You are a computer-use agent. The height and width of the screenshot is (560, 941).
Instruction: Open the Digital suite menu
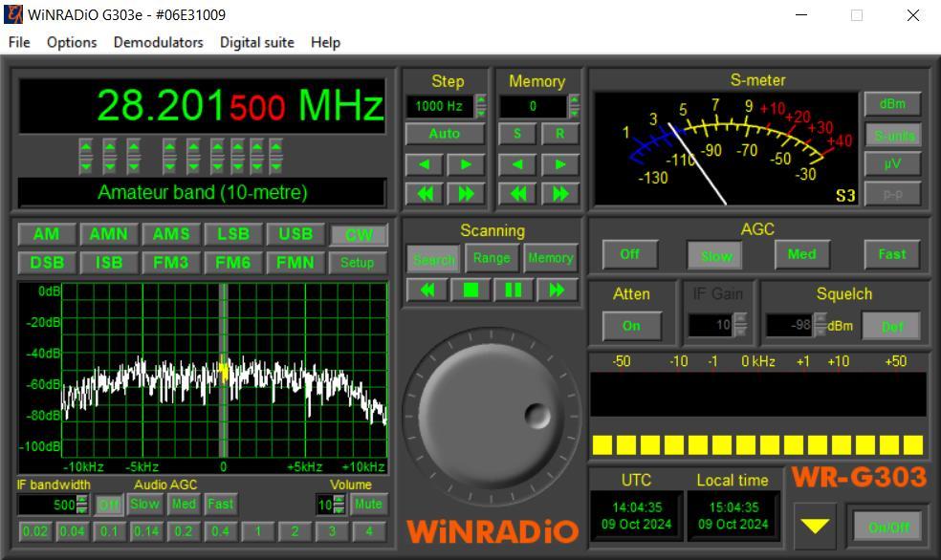point(256,42)
